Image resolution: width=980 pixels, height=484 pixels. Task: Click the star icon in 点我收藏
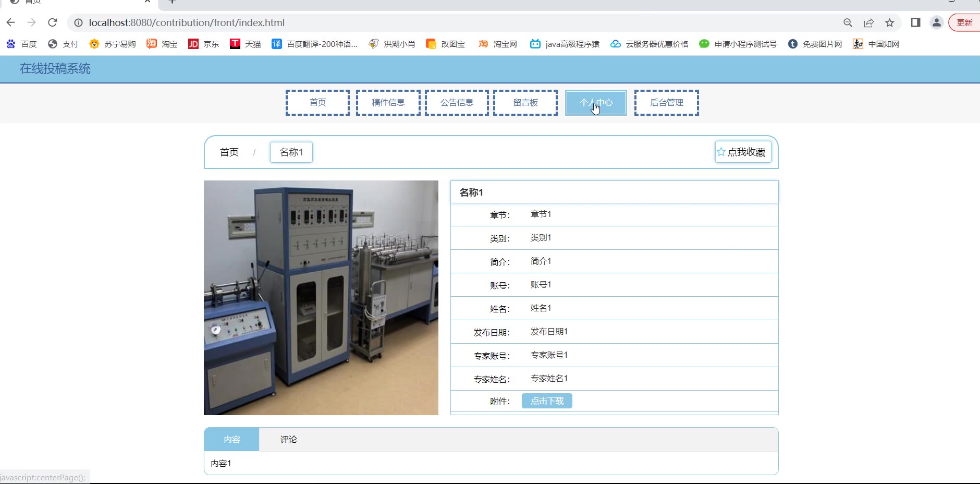point(721,152)
